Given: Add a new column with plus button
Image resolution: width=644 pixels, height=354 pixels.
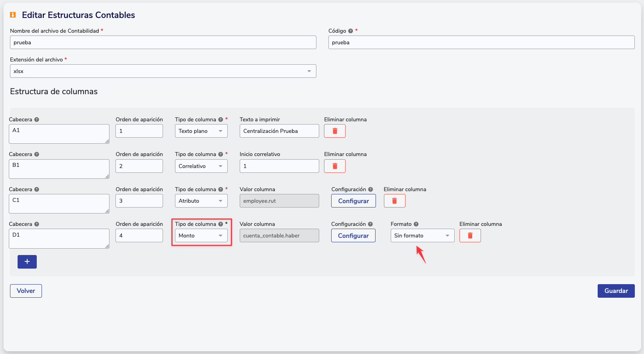Looking at the screenshot, I should (27, 261).
